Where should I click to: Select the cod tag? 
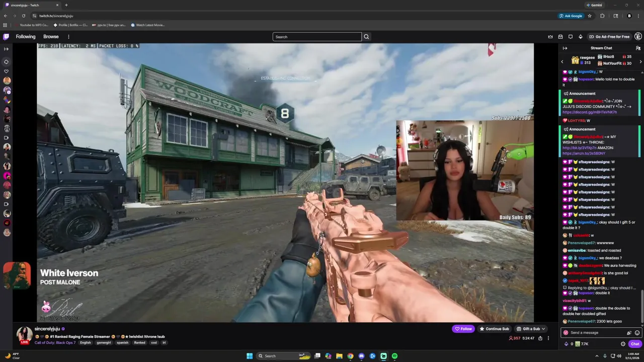[x=154, y=343]
